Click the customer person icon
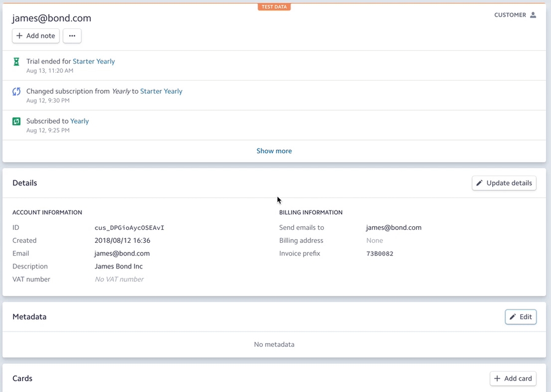Image resolution: width=551 pixels, height=392 pixels. pos(533,15)
